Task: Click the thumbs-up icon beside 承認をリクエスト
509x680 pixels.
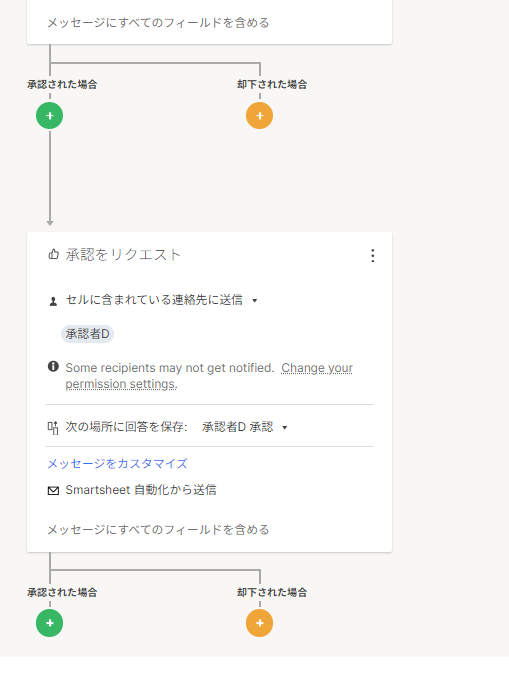Action: point(53,254)
